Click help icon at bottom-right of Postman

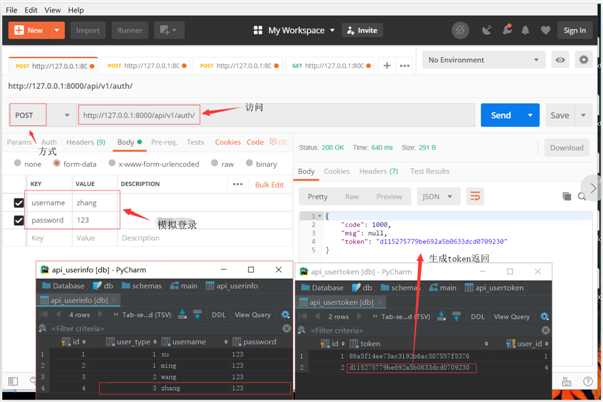click(588, 381)
